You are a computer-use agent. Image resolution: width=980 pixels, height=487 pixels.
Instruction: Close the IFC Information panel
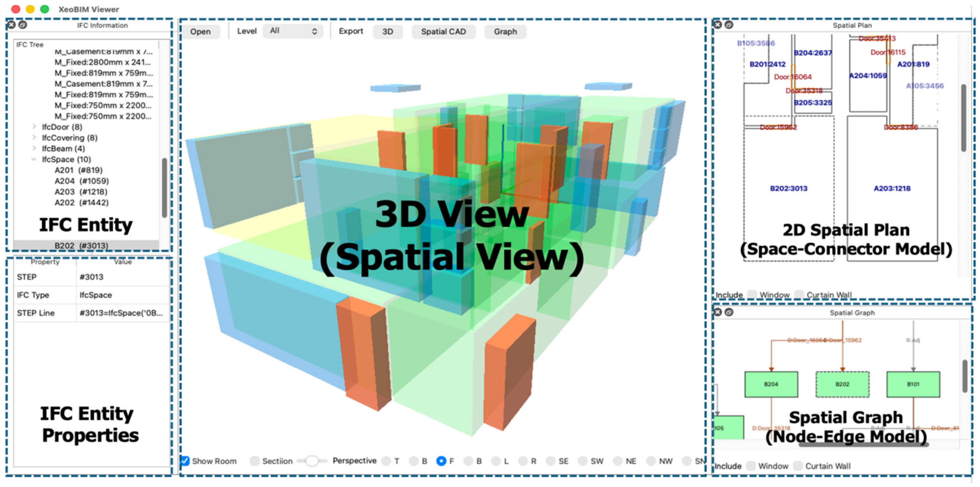tap(11, 25)
